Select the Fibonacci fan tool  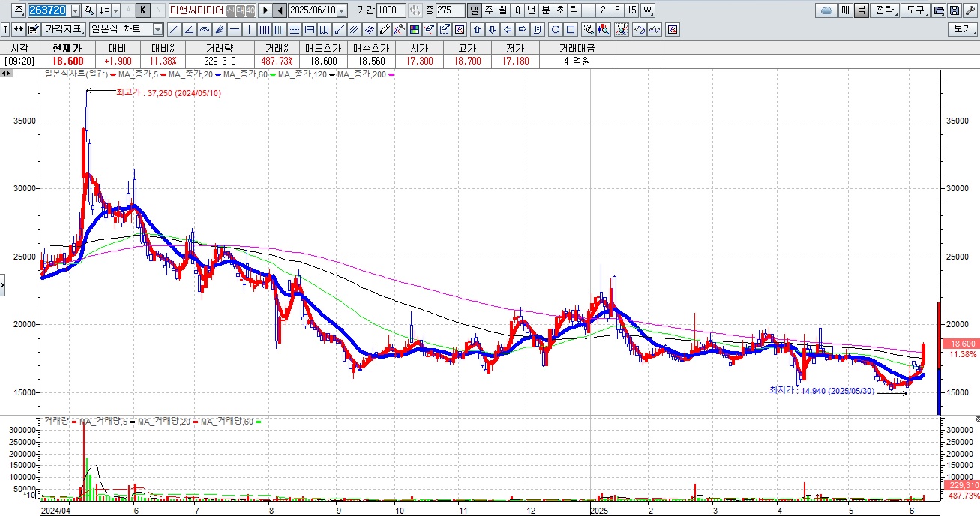219,29
